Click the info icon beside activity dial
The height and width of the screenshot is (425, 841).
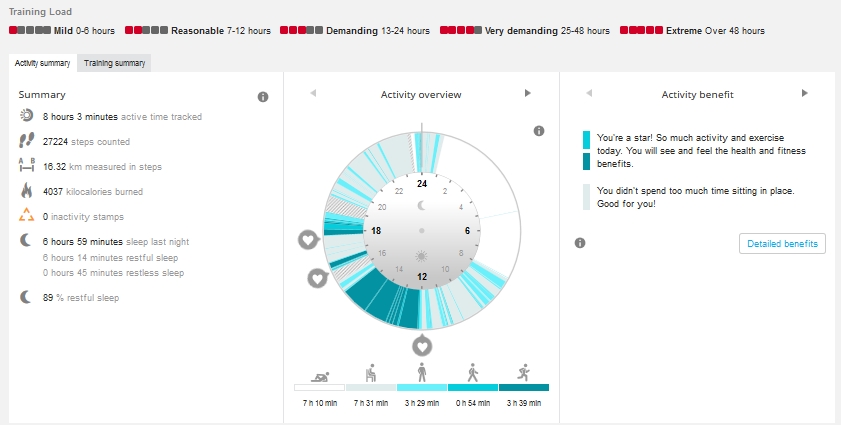click(x=538, y=131)
